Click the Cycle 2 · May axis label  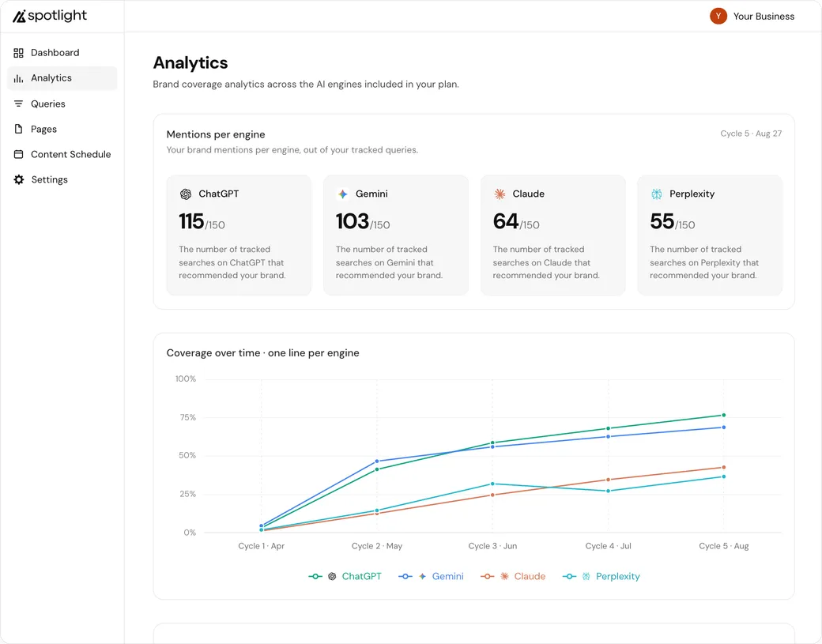point(377,546)
